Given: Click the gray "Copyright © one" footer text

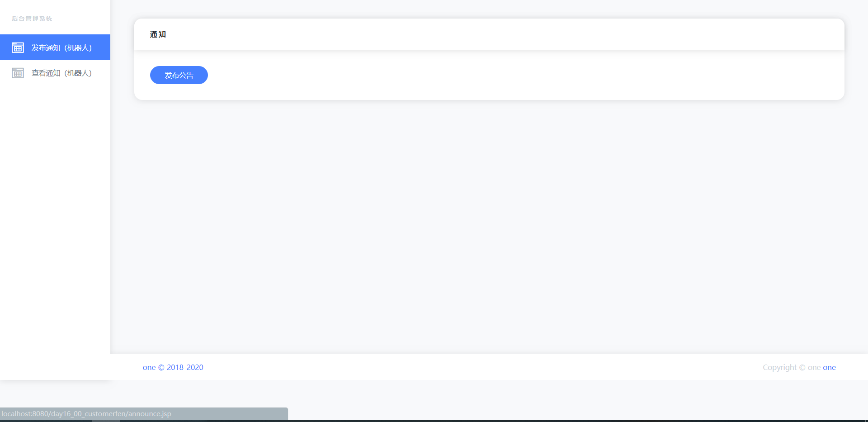Looking at the screenshot, I should point(792,367).
